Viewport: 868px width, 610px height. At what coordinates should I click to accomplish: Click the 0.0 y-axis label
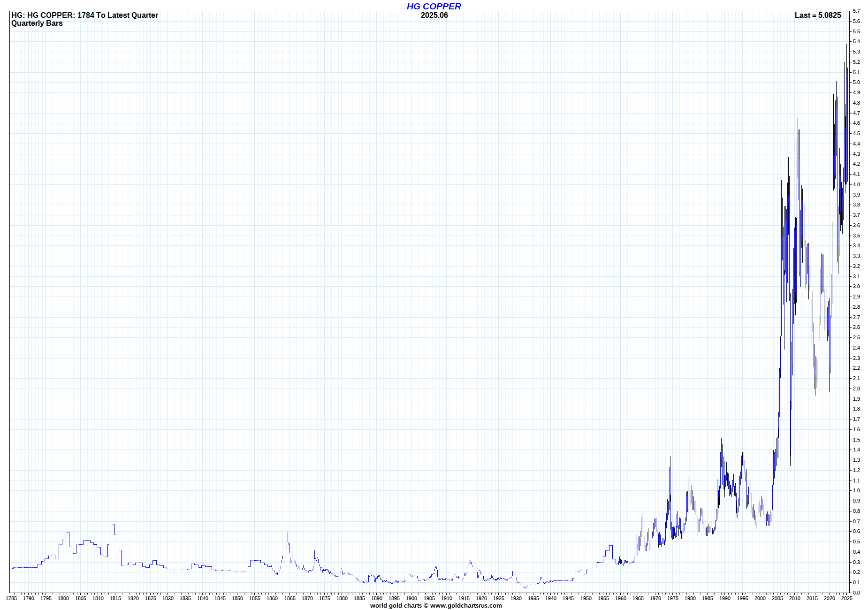point(857,593)
